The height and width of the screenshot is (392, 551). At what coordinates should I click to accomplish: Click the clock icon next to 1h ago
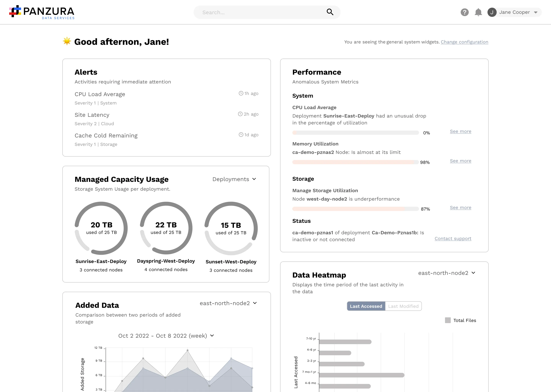point(241,93)
